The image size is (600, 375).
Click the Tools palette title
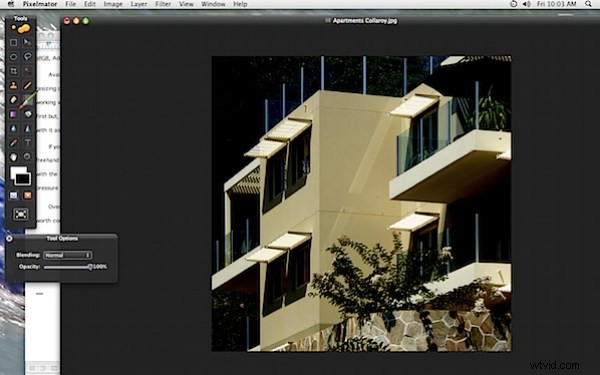coord(21,18)
